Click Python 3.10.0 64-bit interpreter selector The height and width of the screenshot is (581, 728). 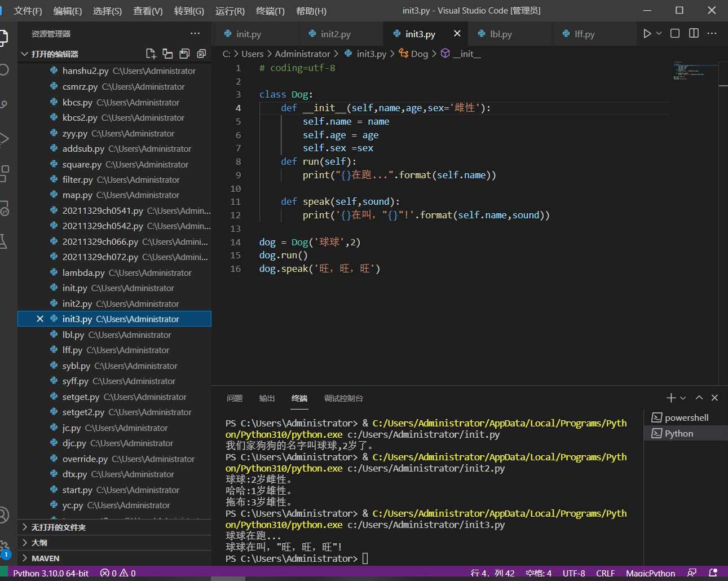click(x=51, y=573)
